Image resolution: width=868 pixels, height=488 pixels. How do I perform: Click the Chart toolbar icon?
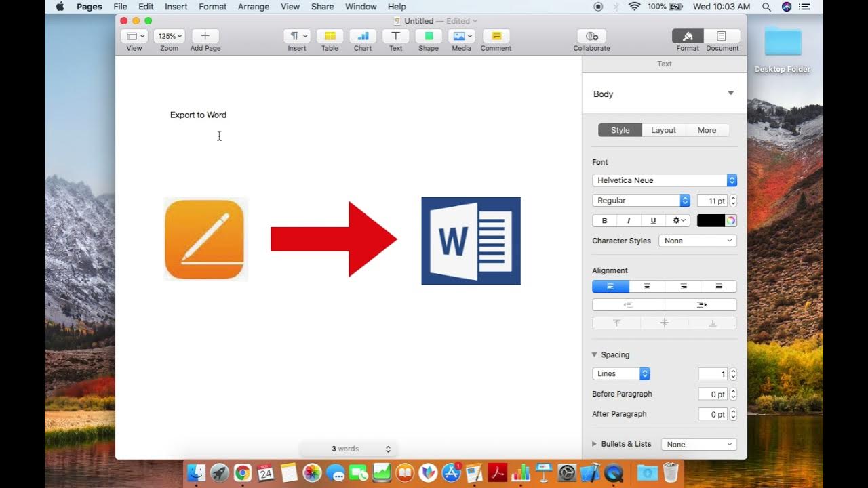[363, 36]
